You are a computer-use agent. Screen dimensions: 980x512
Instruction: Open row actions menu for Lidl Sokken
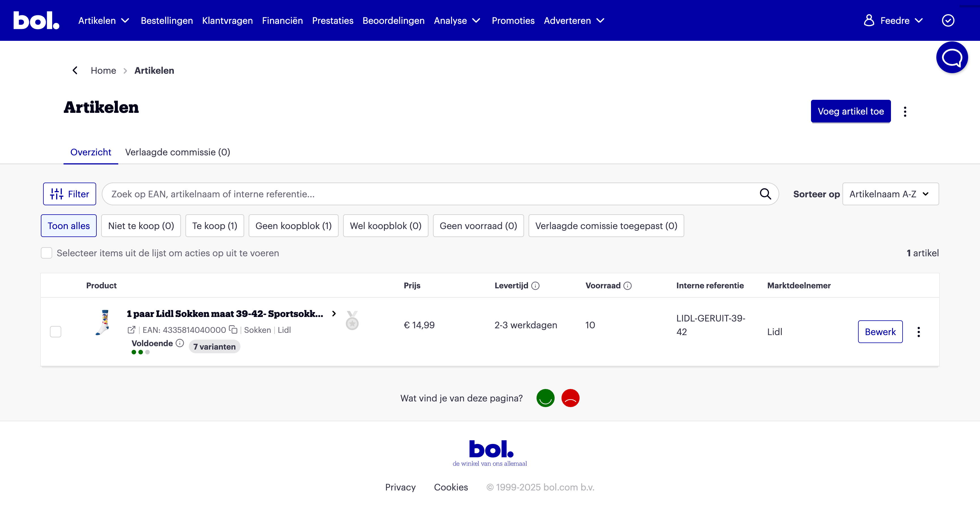(x=918, y=332)
